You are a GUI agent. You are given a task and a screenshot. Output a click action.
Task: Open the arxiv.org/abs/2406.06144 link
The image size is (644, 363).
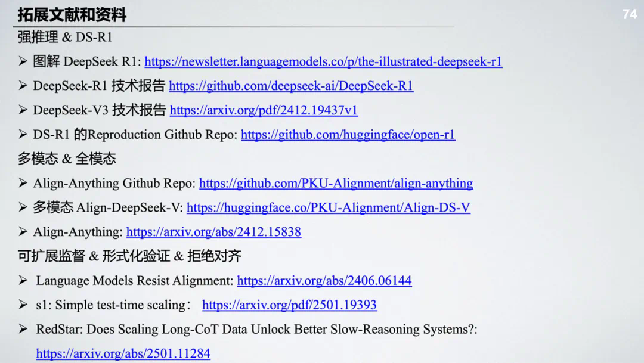[324, 280]
